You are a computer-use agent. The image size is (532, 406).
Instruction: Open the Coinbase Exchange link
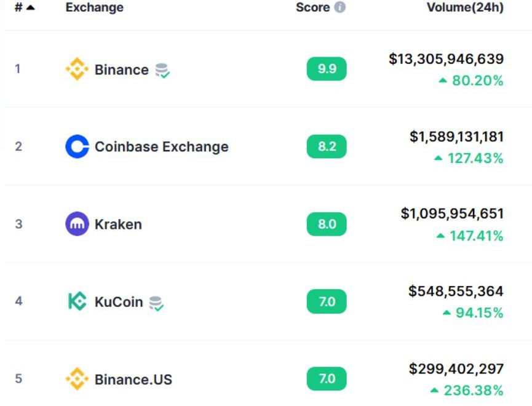point(161,147)
